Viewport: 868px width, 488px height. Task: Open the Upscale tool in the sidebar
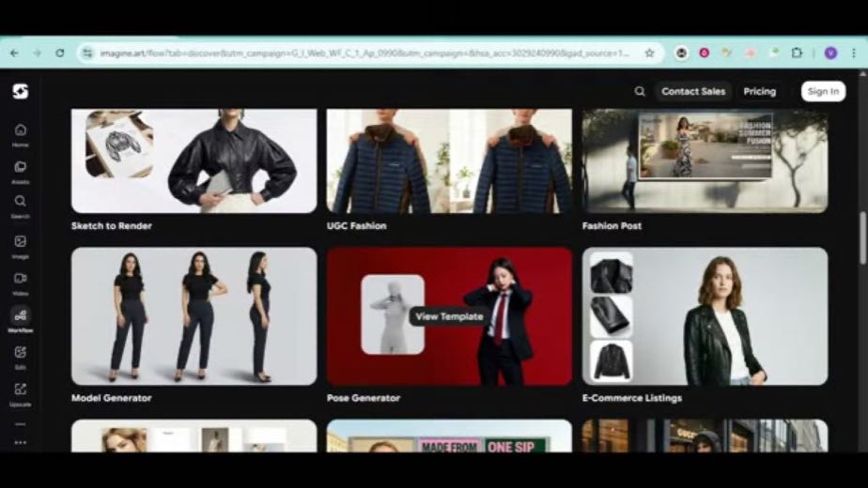[21, 394]
